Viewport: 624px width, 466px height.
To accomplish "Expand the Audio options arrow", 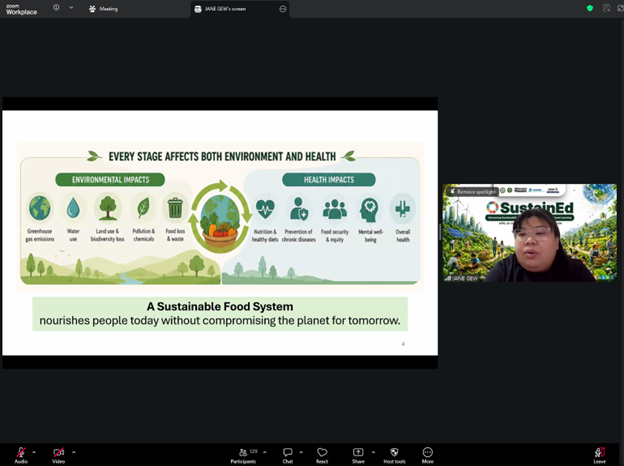I will point(35,451).
